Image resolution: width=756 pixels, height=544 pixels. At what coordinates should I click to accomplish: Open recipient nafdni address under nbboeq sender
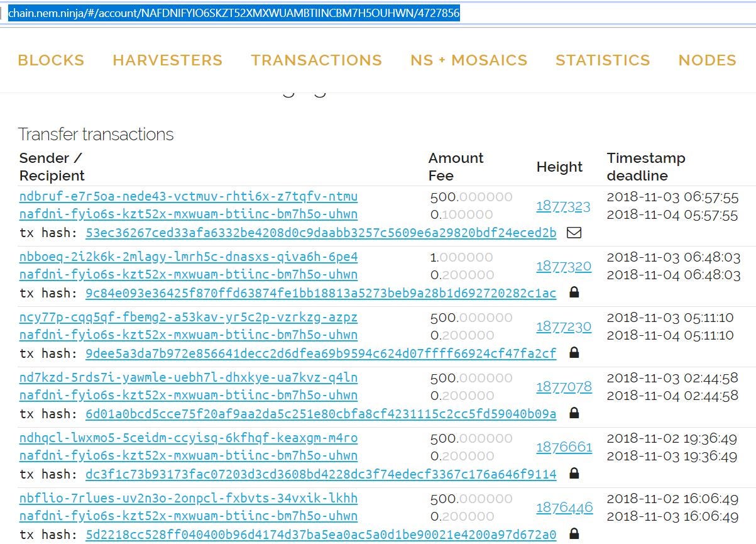(189, 274)
